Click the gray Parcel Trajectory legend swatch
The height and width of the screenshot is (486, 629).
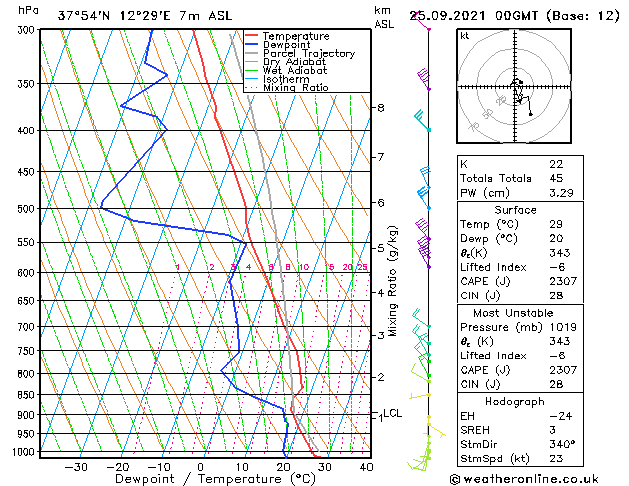[x=252, y=53]
